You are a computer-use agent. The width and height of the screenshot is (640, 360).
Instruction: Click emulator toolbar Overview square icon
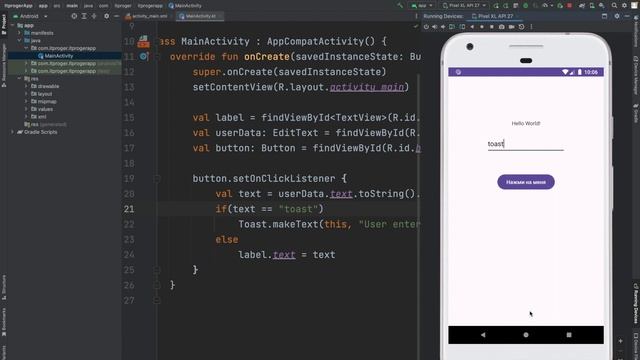click(x=492, y=27)
